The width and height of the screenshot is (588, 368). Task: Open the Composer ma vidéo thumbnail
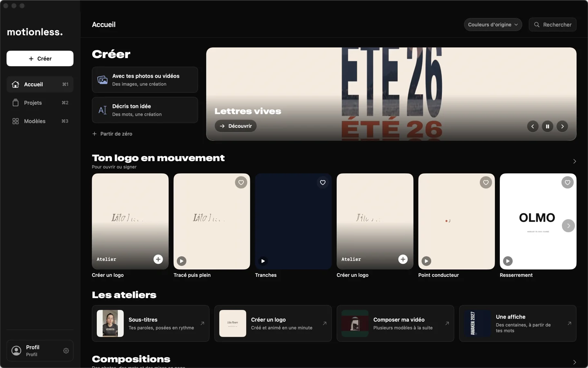point(355,323)
